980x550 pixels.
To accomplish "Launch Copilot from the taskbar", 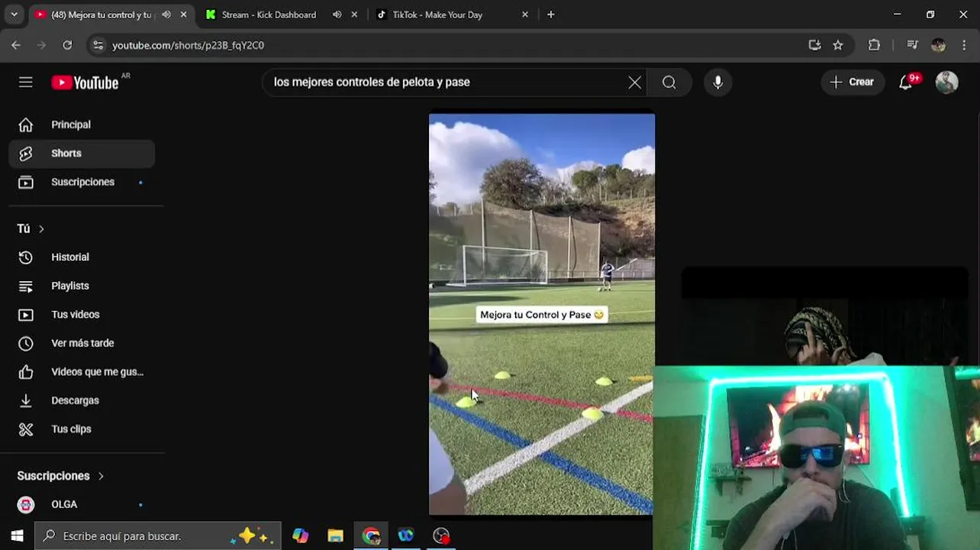I will coord(300,535).
